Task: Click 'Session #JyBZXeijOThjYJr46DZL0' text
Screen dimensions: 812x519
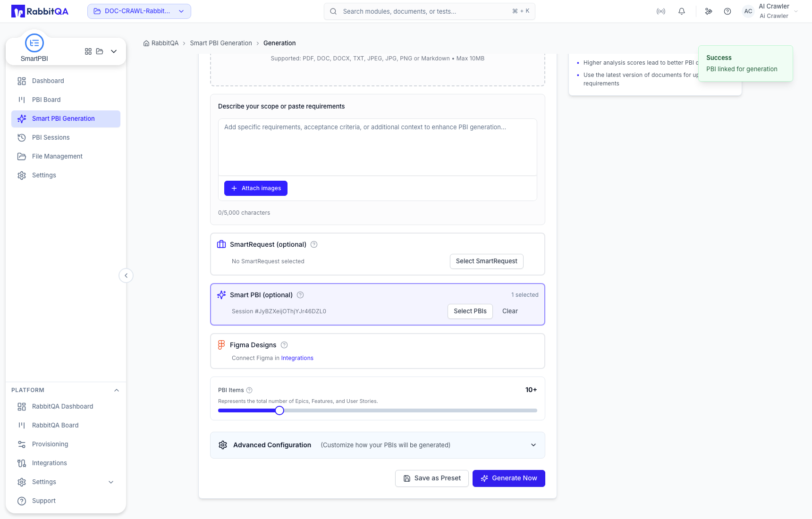Action: tap(279, 311)
